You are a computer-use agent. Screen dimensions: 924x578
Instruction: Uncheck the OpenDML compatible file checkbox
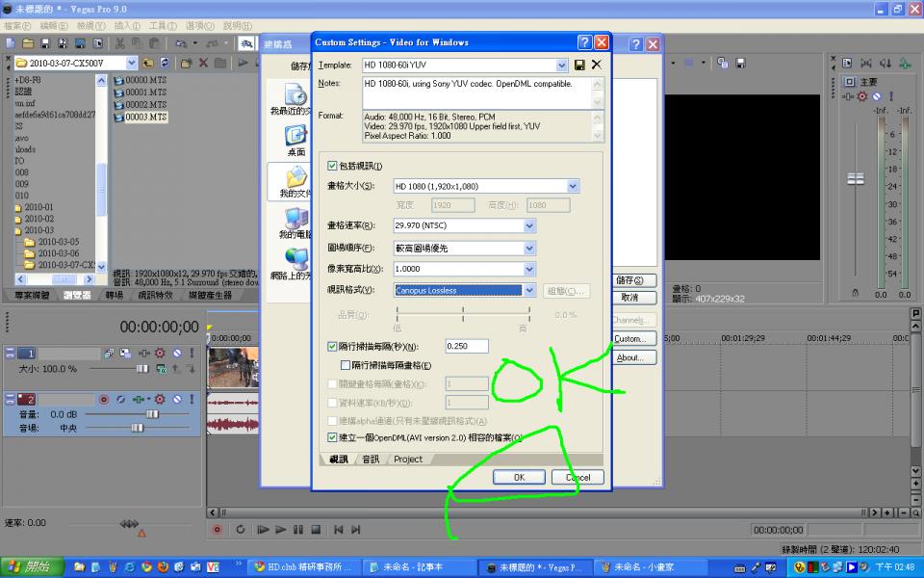[333, 437]
